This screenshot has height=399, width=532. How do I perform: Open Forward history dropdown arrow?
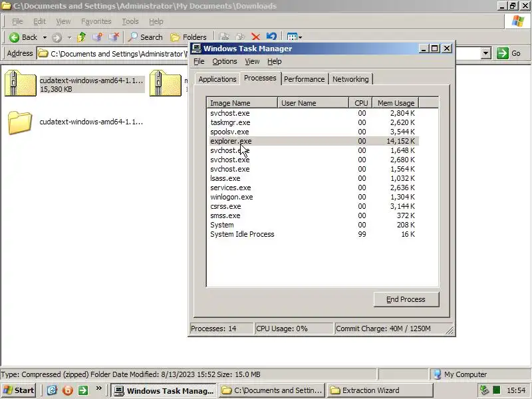pos(70,37)
